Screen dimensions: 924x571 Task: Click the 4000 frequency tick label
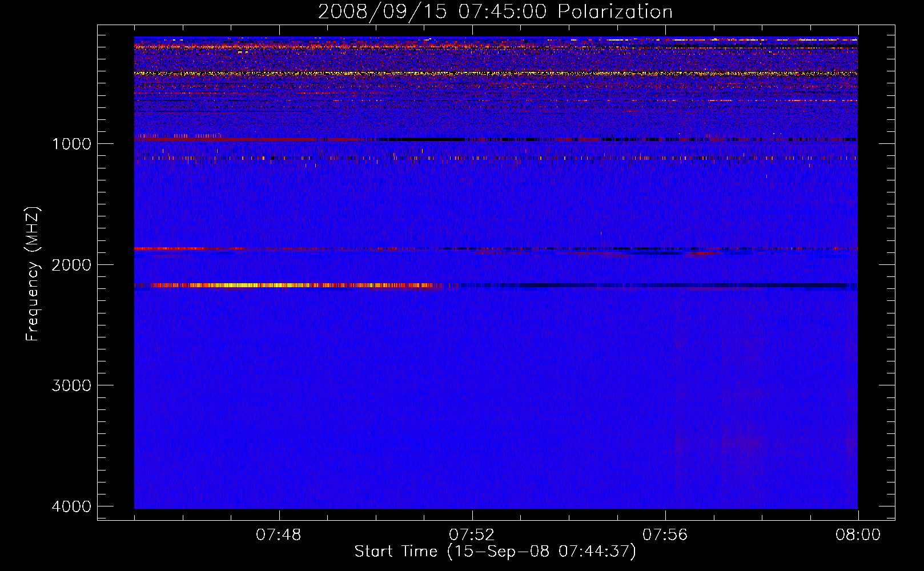click(71, 506)
